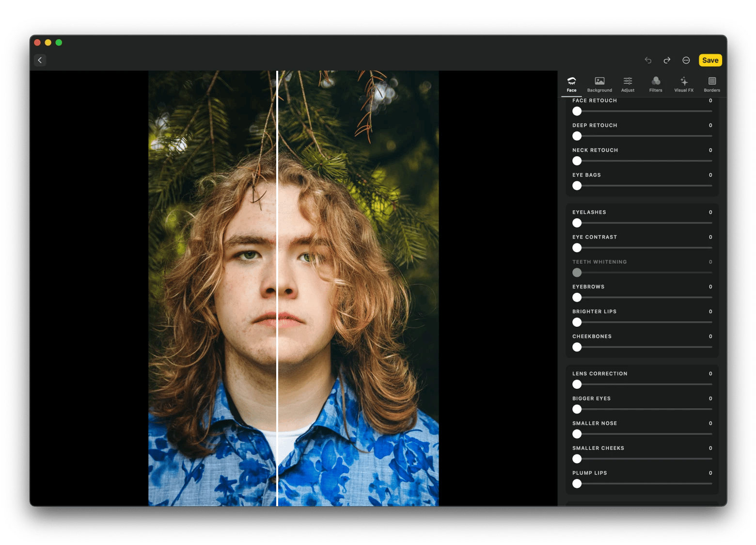756x545 pixels.
Task: Click the EYELASHES label
Action: pyautogui.click(x=589, y=212)
